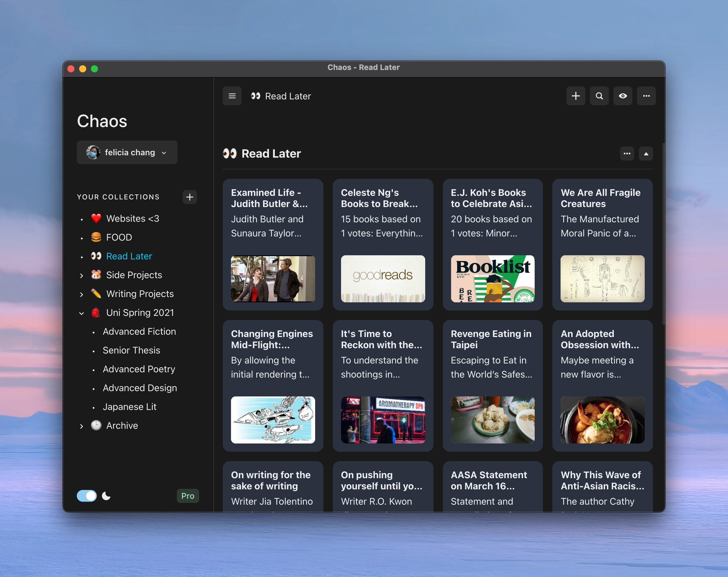Click the hamburger sidebar toggle icon

[232, 96]
